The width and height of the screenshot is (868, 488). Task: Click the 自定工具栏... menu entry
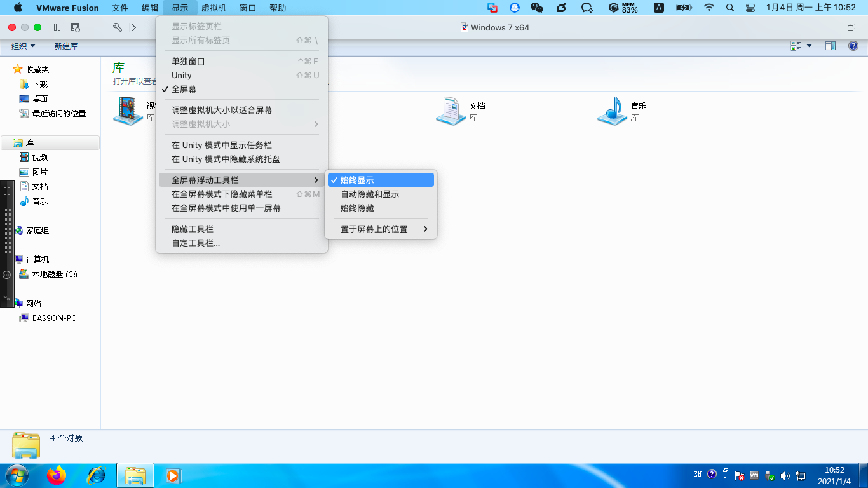coord(196,243)
